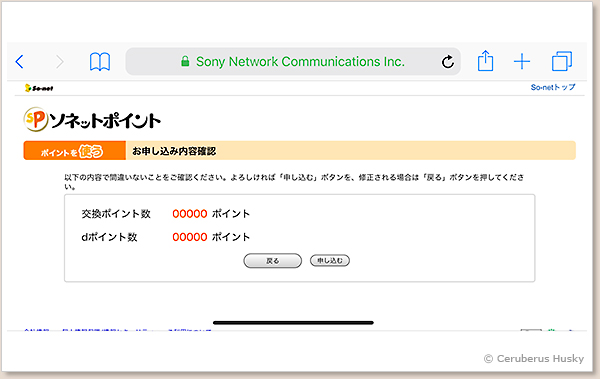
Task: Click the 00000 value beside dポイント数
Action: [x=190, y=237]
